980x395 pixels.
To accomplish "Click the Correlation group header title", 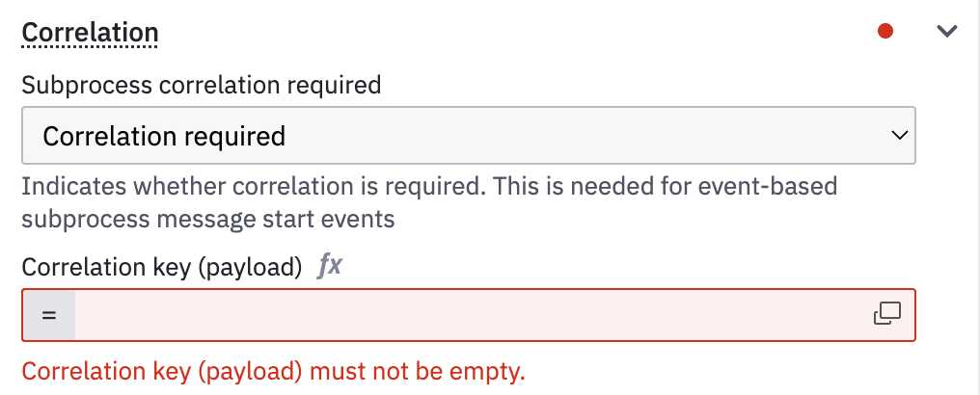I will point(90,32).
